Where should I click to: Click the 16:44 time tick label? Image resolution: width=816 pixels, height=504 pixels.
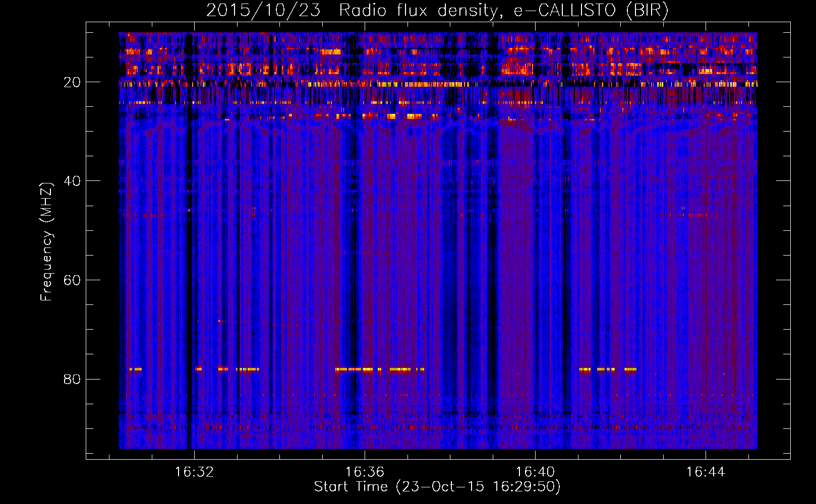point(706,472)
